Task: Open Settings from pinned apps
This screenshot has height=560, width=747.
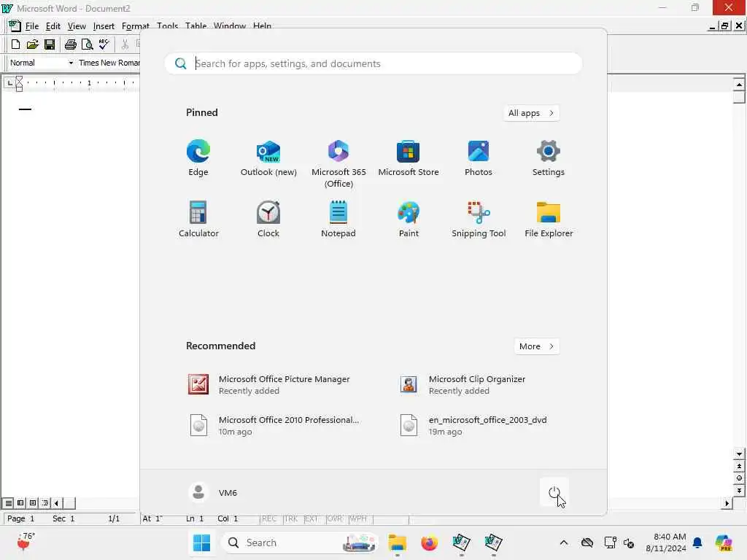Action: [549, 158]
